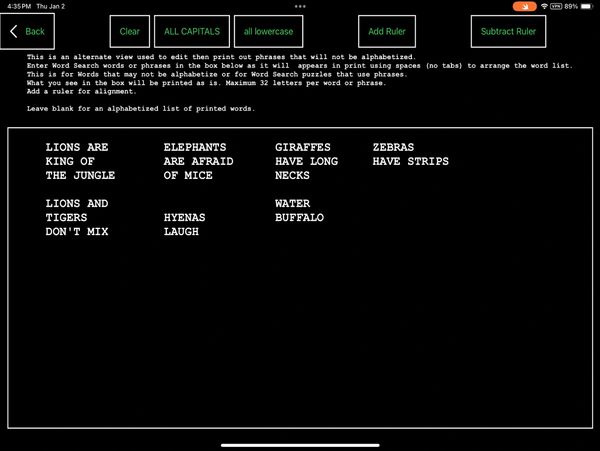Tap the battery status icon
The width and height of the screenshot is (600, 451).
(586, 6)
